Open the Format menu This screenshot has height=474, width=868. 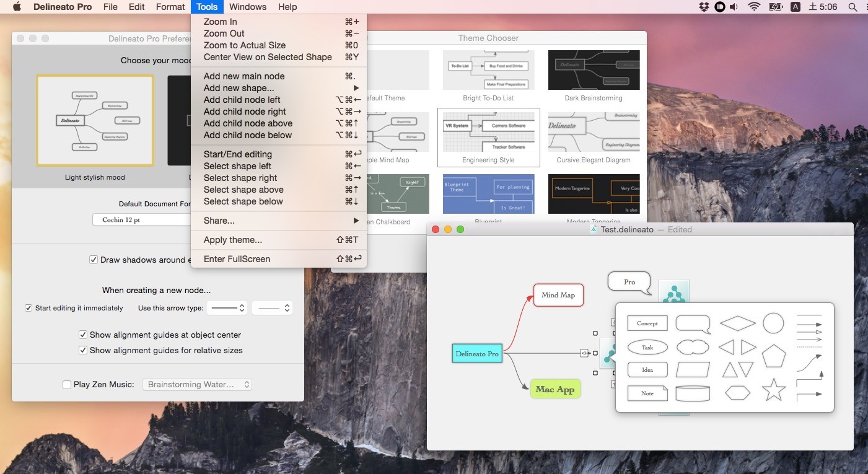point(170,7)
